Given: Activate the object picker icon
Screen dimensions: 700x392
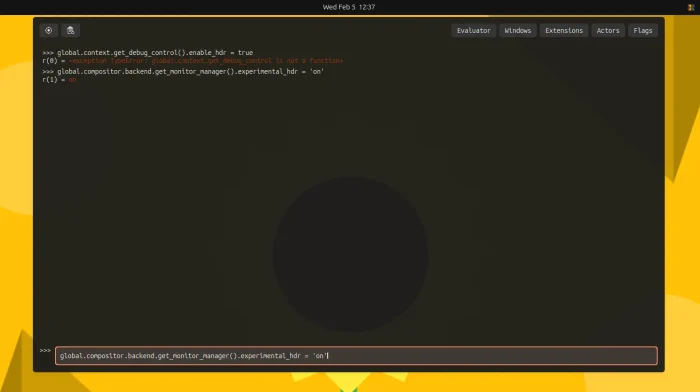Looking at the screenshot, I should pyautogui.click(x=48, y=30).
